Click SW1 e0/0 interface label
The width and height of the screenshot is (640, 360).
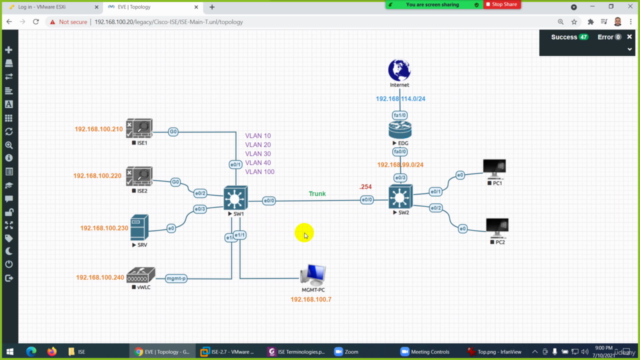click(269, 201)
